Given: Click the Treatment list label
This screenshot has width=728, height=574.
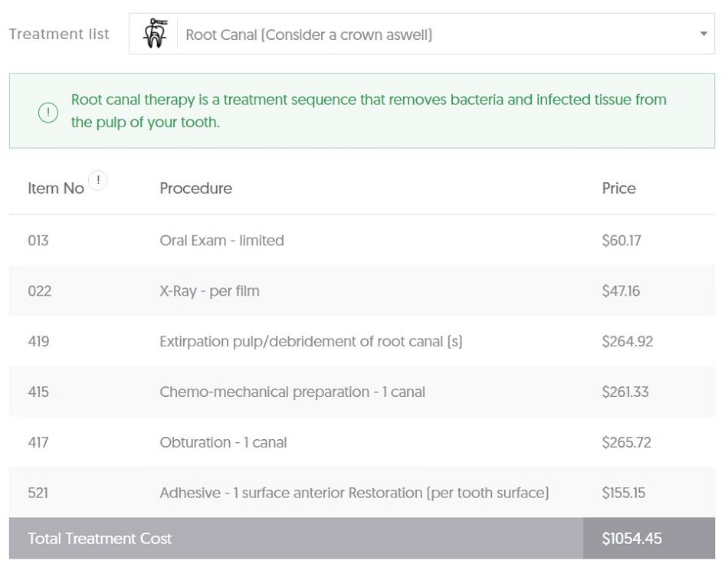Looking at the screenshot, I should (59, 34).
